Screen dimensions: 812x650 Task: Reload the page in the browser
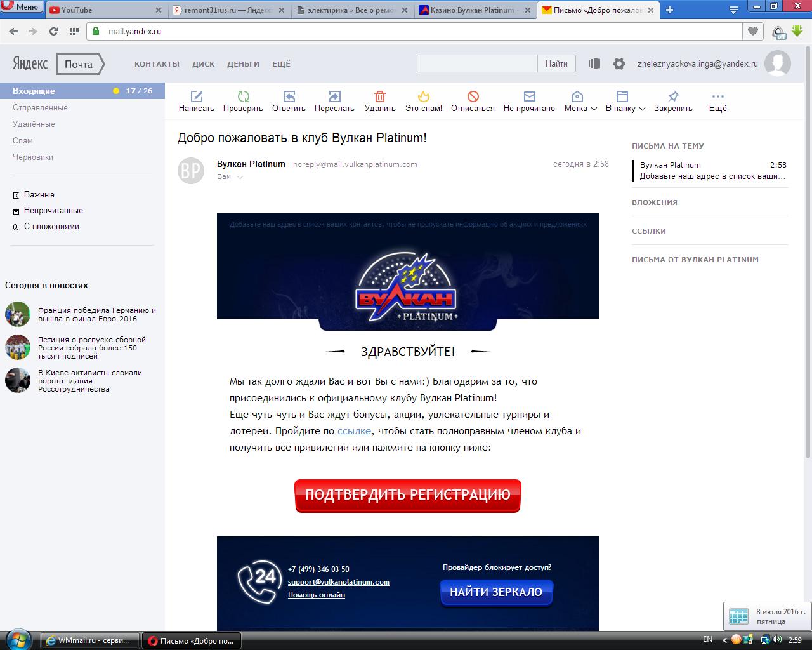click(x=53, y=31)
